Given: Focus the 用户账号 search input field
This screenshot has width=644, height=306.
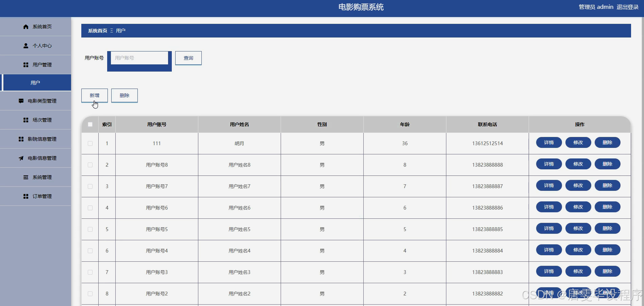Looking at the screenshot, I should click(x=139, y=58).
